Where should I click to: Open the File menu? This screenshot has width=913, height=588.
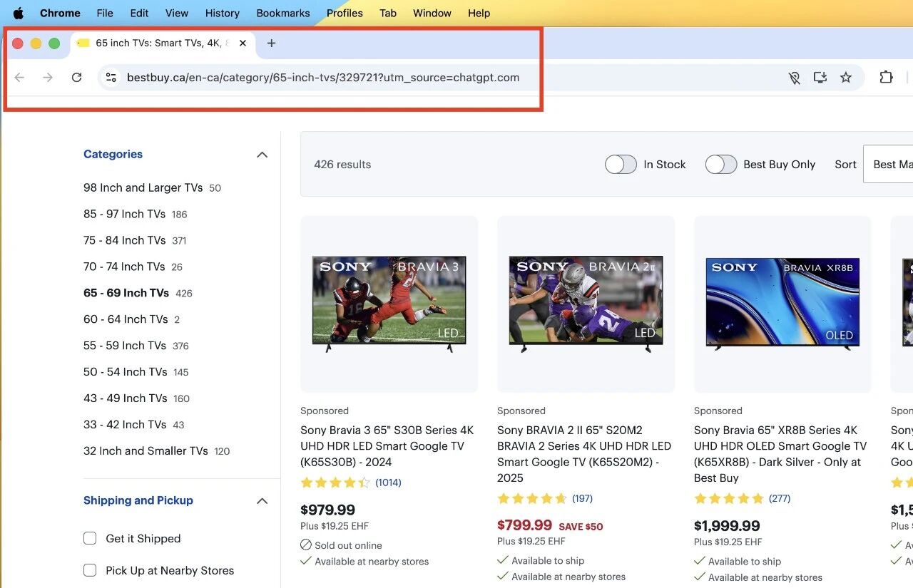tap(105, 13)
